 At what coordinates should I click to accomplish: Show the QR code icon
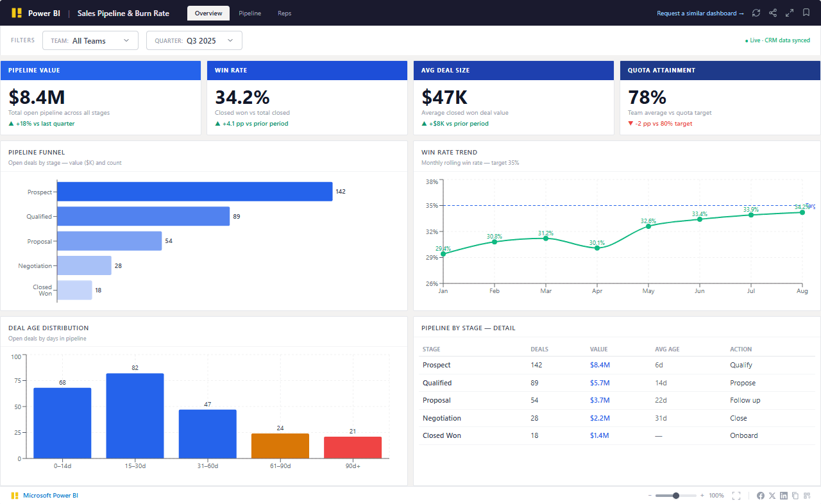coord(807,496)
